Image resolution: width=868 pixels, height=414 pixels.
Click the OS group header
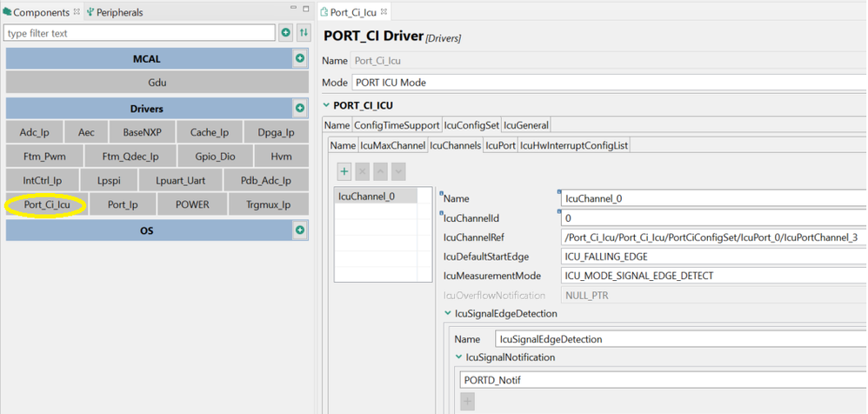[149, 230]
